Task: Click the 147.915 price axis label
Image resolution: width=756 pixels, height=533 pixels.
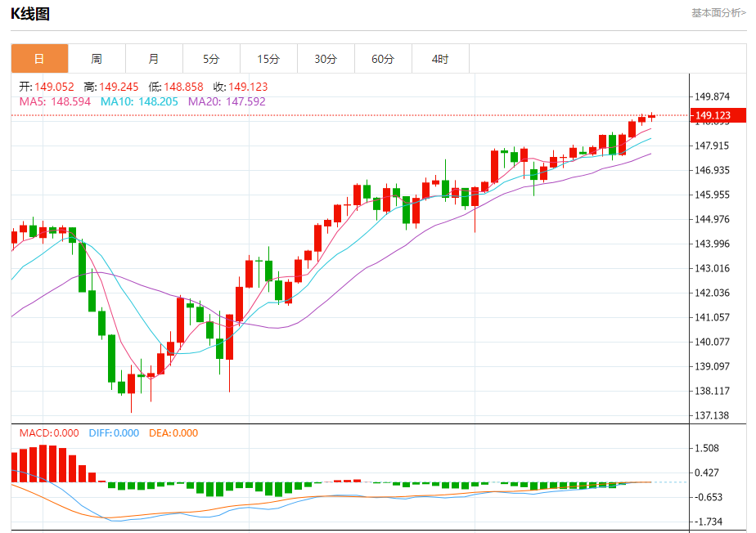Action: pyautogui.click(x=712, y=146)
